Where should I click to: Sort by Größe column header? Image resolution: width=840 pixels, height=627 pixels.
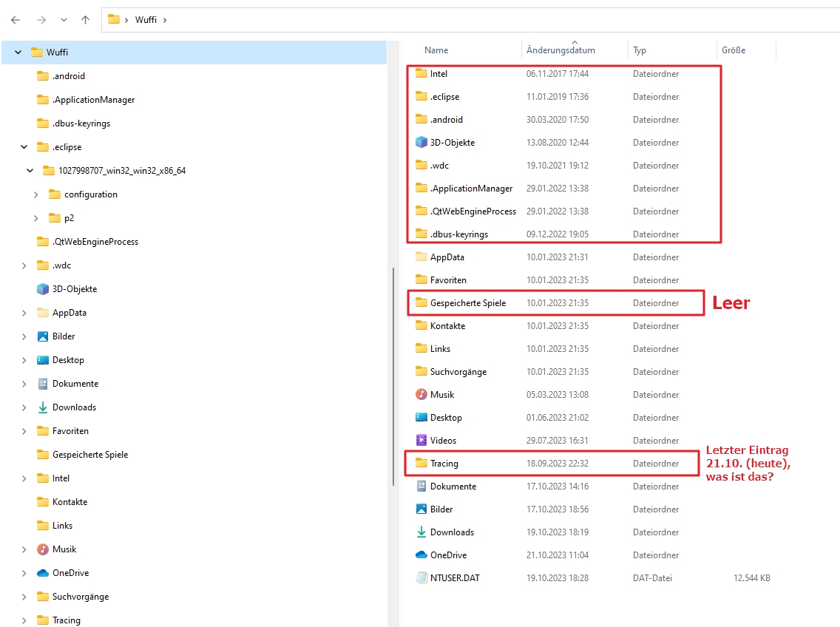(734, 50)
